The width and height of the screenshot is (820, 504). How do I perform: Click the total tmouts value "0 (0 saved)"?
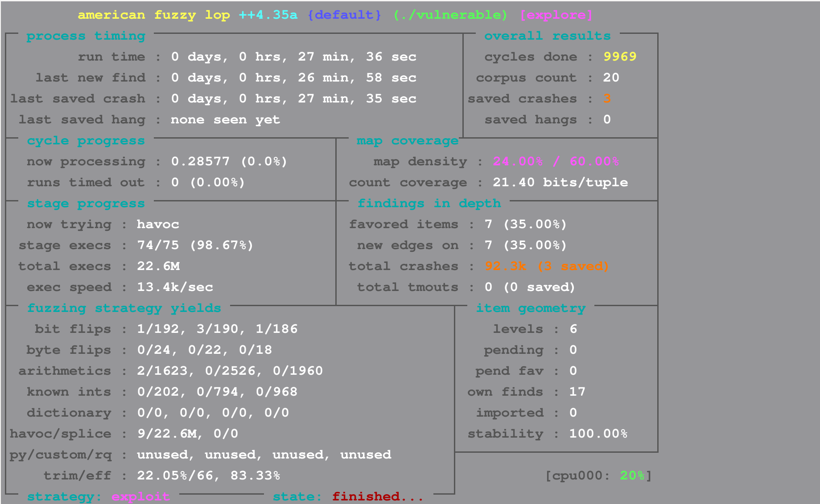click(530, 287)
